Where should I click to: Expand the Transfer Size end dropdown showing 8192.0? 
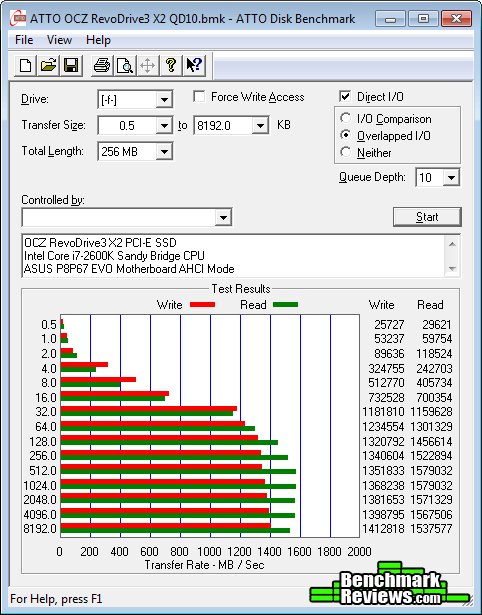[x=260, y=126]
